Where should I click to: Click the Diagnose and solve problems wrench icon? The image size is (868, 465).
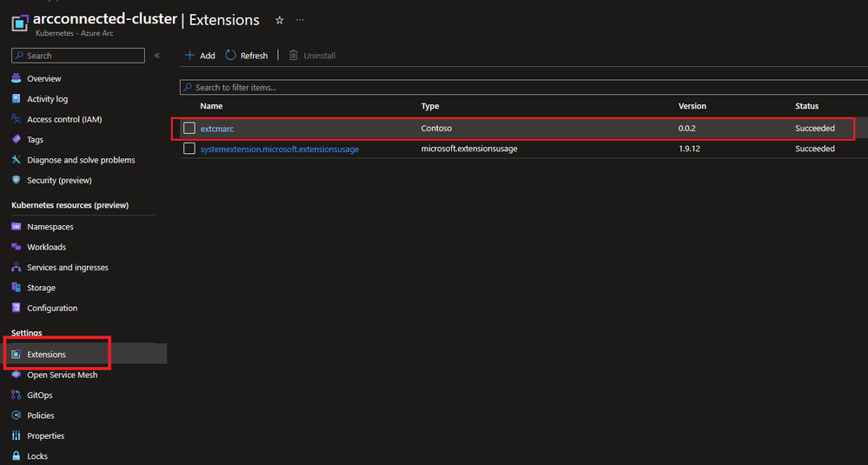pyautogui.click(x=16, y=160)
